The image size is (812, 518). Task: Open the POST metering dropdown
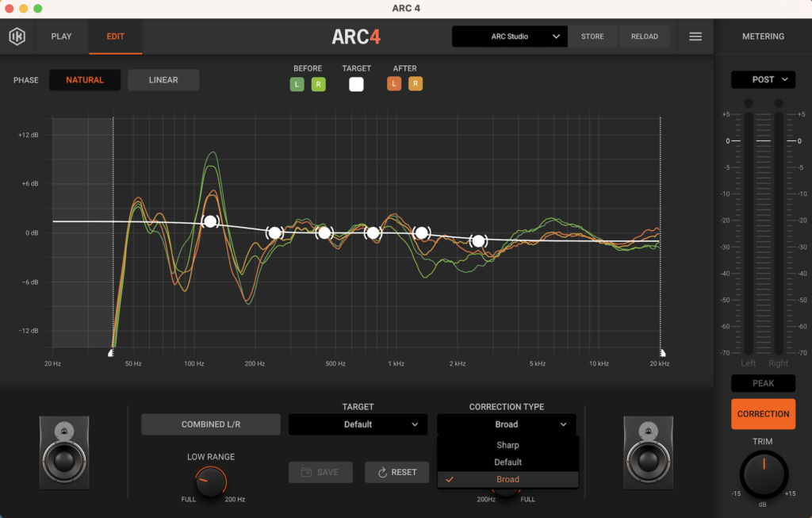click(763, 79)
